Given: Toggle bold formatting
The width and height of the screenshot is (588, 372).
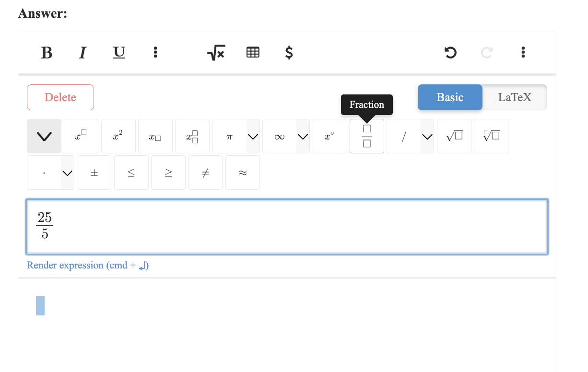Looking at the screenshot, I should tap(47, 53).
